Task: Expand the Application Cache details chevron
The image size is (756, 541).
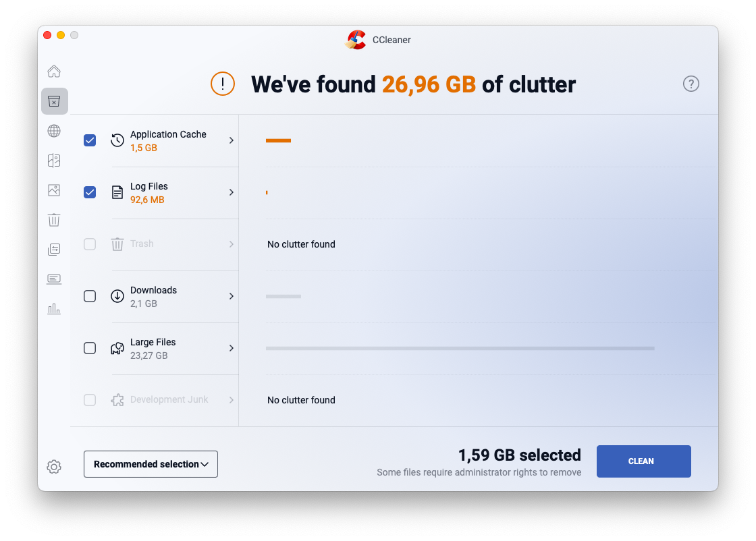Action: point(232,140)
